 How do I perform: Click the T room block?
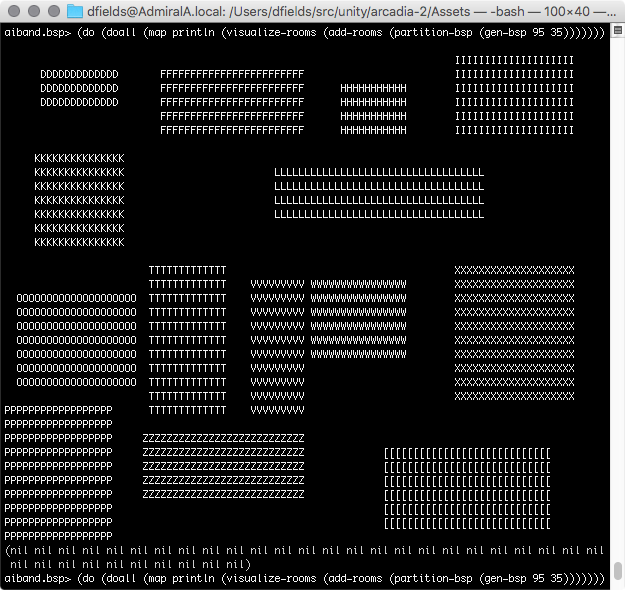point(187,340)
